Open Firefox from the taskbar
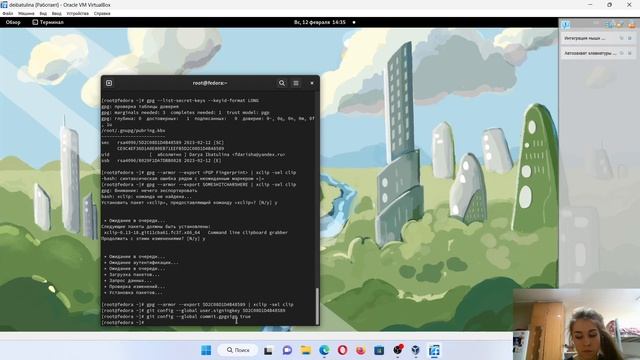The image size is (640, 360). tap(361, 350)
